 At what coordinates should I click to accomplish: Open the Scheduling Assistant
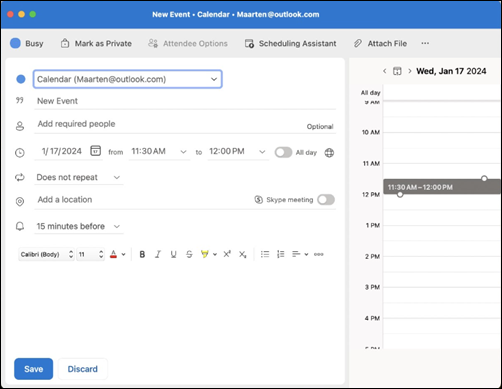coord(290,43)
